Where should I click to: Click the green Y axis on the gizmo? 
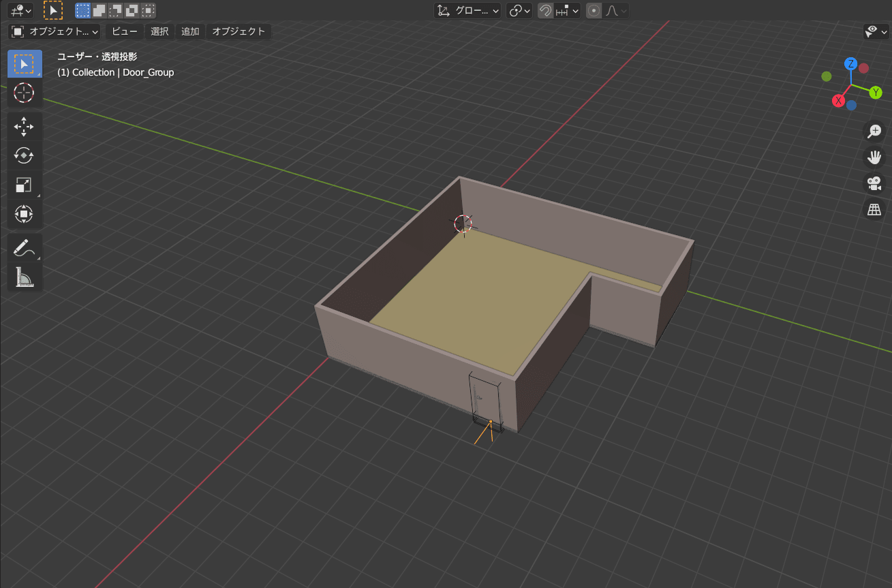876,93
